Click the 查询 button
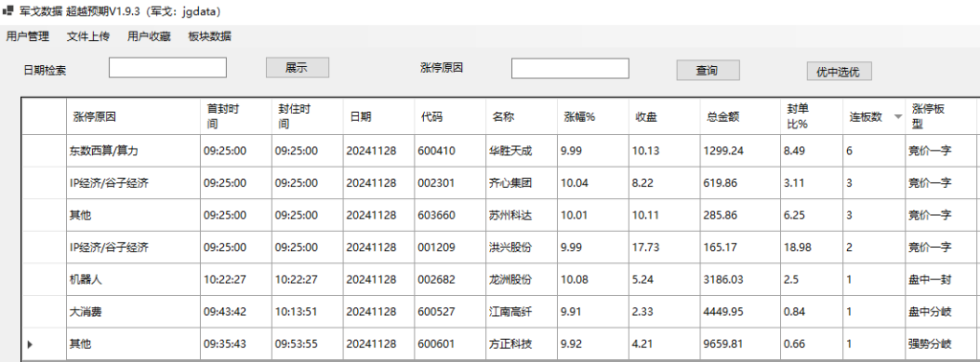The width and height of the screenshot is (980, 362). click(708, 70)
